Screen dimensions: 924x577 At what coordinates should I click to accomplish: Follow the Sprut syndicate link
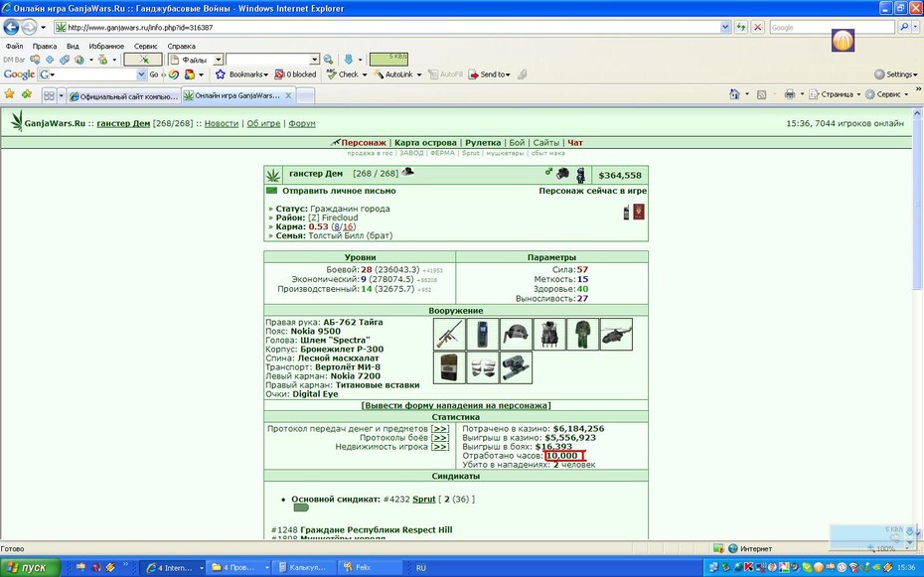(423, 499)
